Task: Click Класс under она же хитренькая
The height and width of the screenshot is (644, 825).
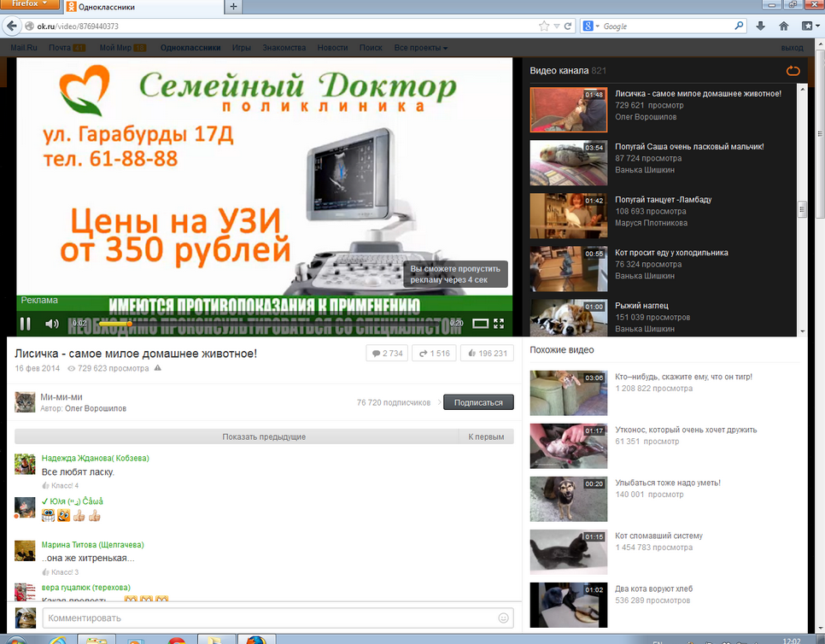Action: pyautogui.click(x=61, y=572)
